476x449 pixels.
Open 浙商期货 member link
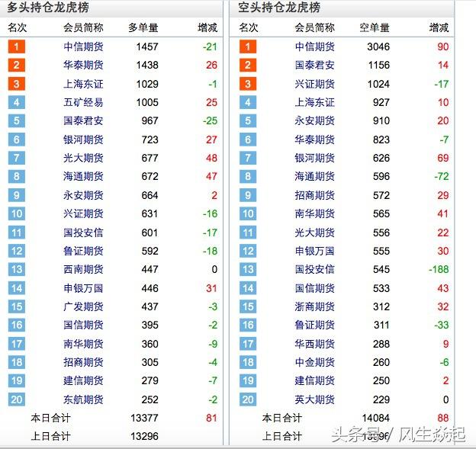click(314, 306)
